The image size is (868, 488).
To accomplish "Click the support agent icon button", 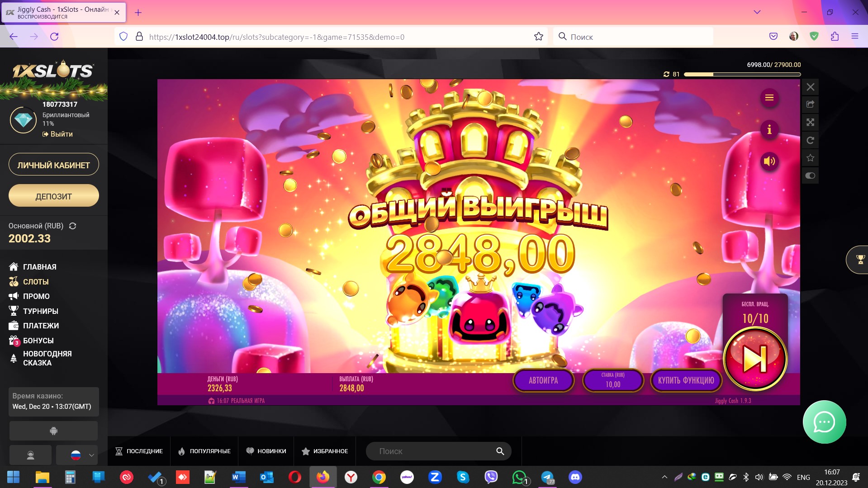I will (31, 455).
